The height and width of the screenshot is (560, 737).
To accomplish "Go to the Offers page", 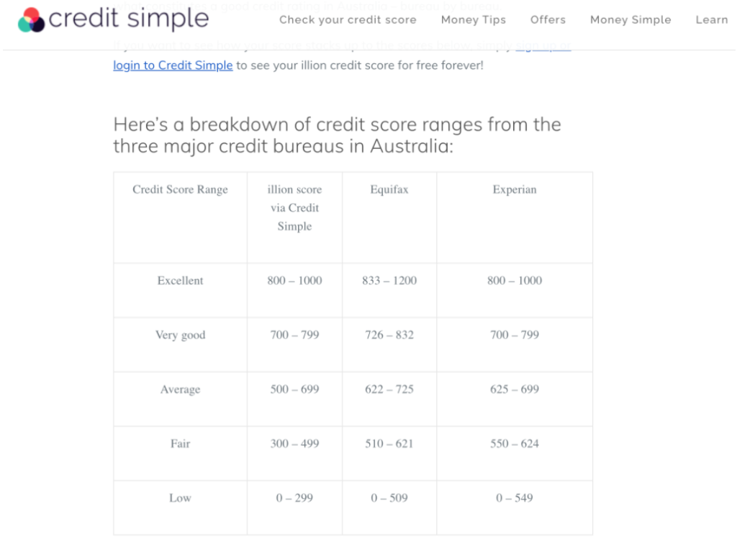I will (x=548, y=19).
